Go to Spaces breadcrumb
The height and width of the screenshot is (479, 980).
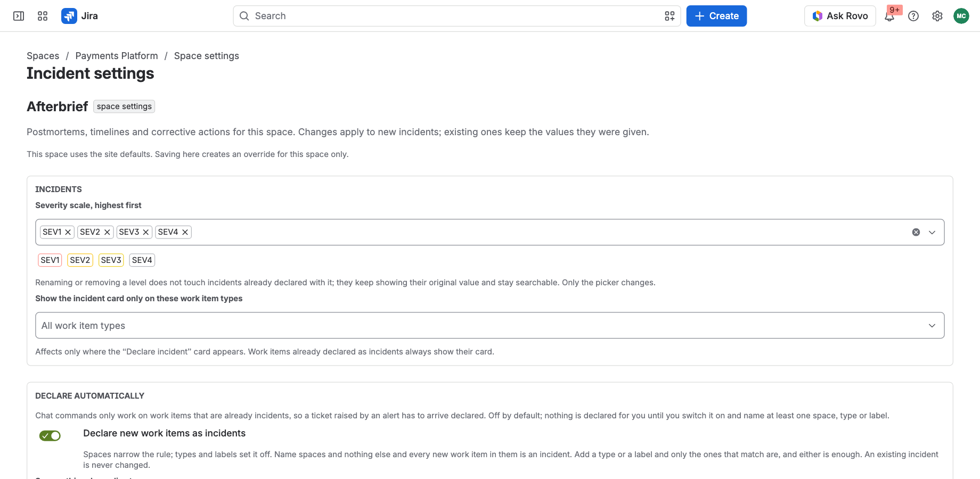pos(43,56)
